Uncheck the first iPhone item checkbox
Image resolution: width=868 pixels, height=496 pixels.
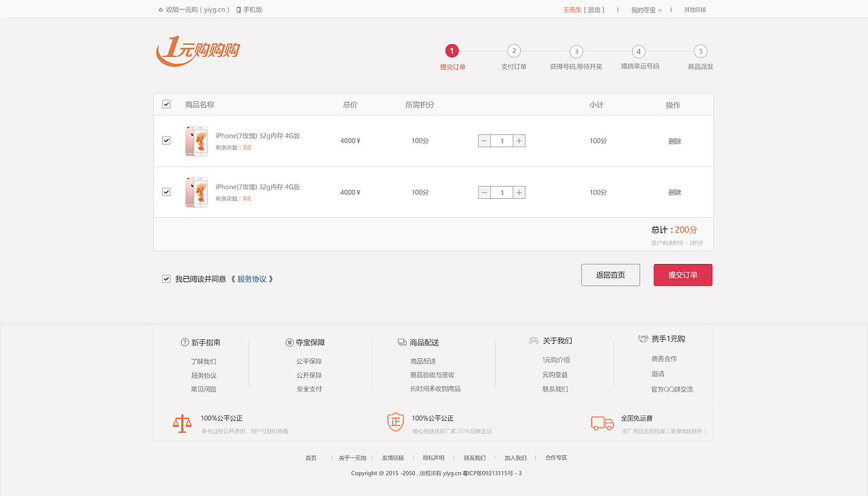[166, 140]
